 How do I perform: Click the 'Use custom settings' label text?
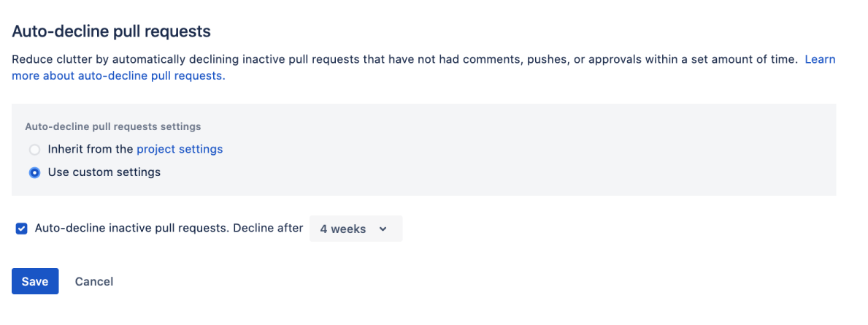104,172
